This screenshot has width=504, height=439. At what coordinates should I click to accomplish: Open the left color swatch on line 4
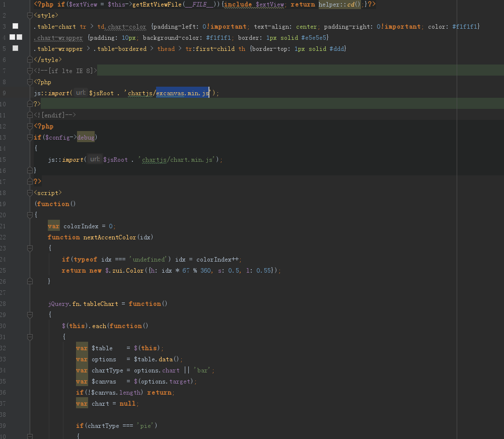[13, 37]
